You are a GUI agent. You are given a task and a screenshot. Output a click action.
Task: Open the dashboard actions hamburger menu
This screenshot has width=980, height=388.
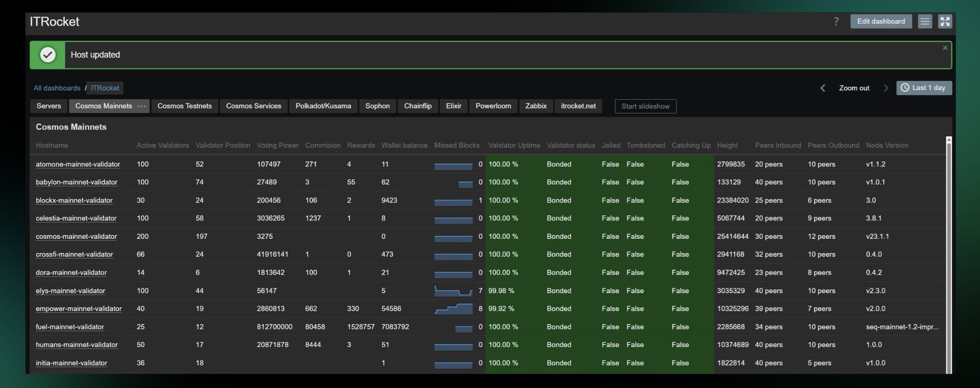click(x=925, y=21)
